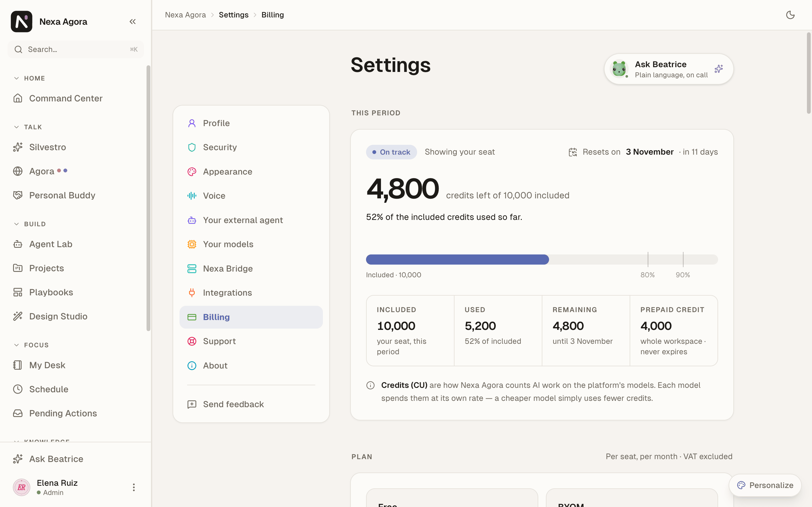
Task: Click the calendar reset icon
Action: click(x=573, y=152)
